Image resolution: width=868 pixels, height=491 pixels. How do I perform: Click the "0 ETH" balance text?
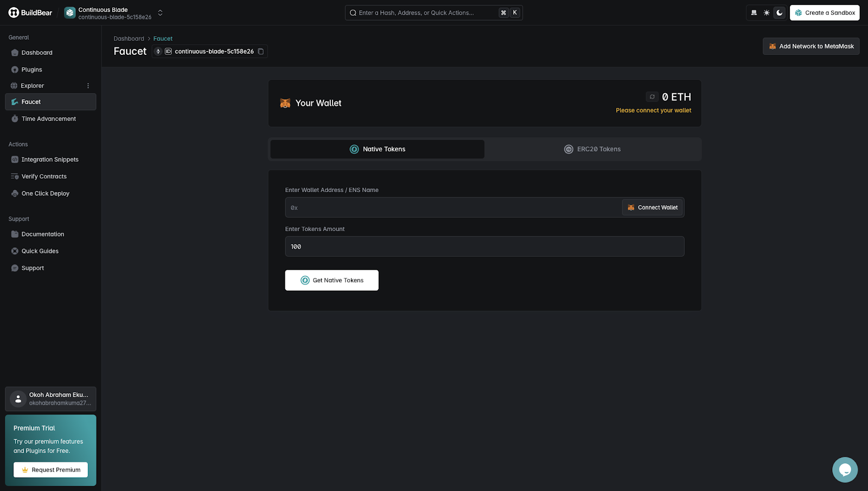pyautogui.click(x=676, y=97)
